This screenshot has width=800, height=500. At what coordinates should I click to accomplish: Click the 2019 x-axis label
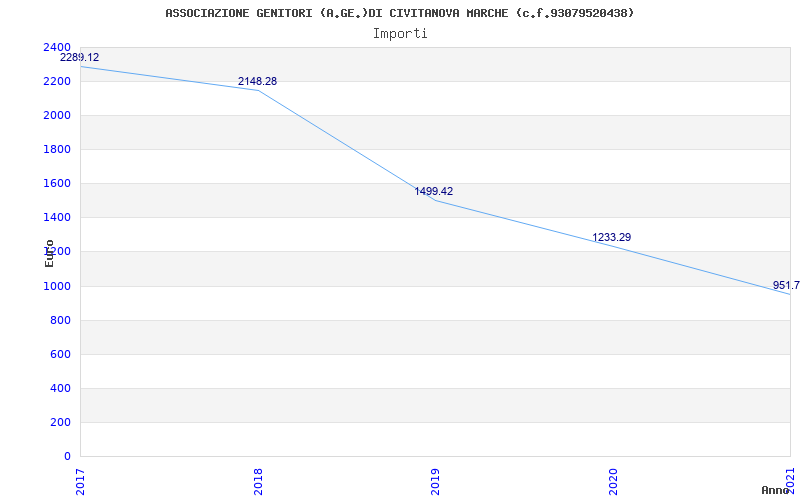(435, 482)
